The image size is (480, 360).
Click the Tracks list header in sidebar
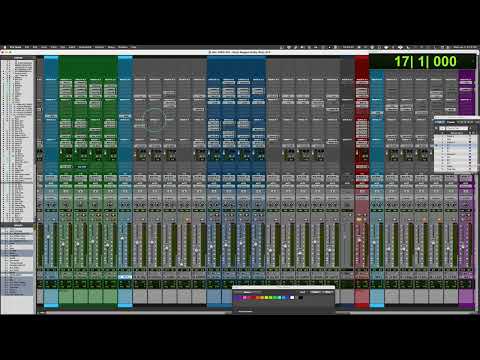click(18, 58)
